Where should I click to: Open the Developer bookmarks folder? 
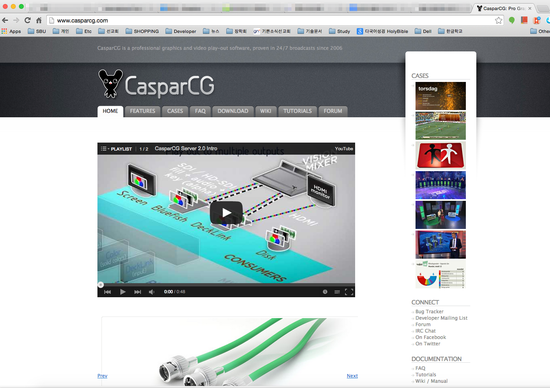pos(181,31)
